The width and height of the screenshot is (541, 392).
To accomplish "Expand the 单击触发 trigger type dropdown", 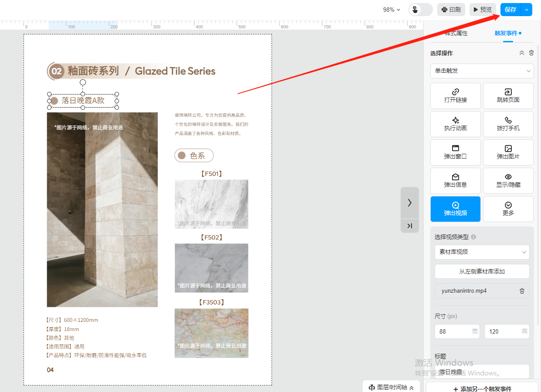I will (x=482, y=71).
